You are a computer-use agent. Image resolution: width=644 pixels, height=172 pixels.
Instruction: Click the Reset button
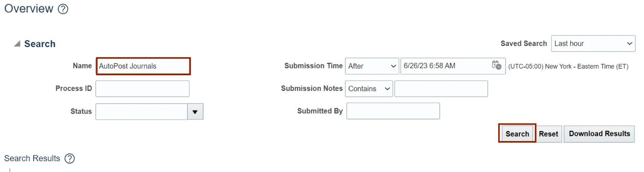pos(548,134)
